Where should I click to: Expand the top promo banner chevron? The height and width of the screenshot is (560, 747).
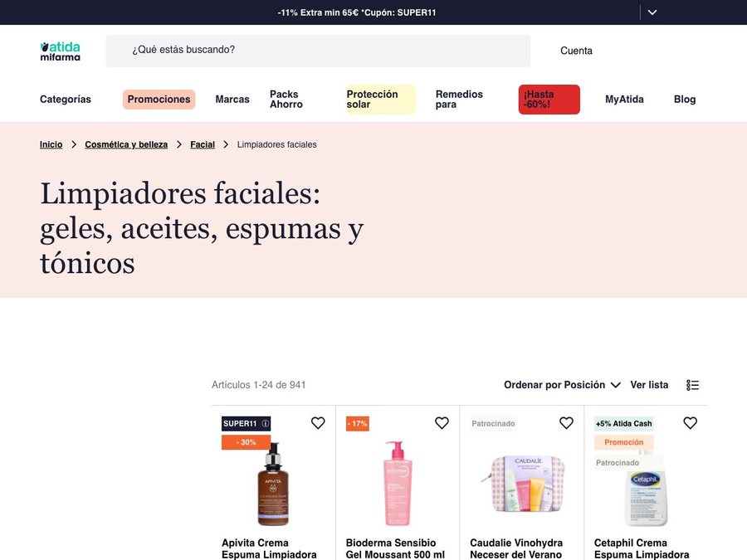(x=652, y=12)
